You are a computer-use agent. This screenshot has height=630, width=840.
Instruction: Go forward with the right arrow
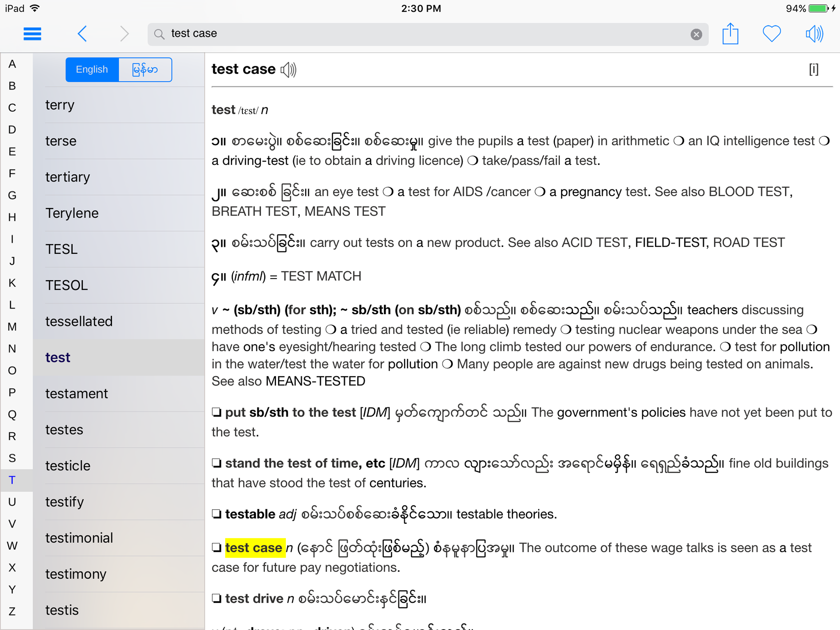pyautogui.click(x=124, y=34)
